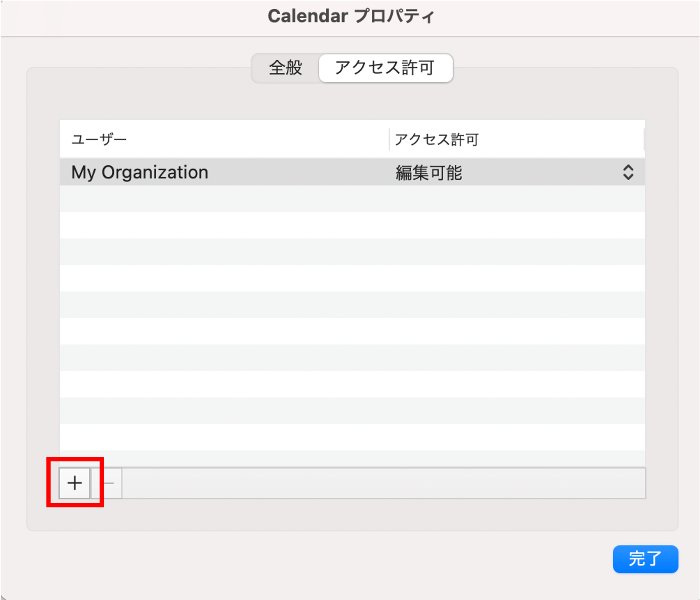
Task: Click empty bar area beside the minus button
Action: (x=383, y=483)
